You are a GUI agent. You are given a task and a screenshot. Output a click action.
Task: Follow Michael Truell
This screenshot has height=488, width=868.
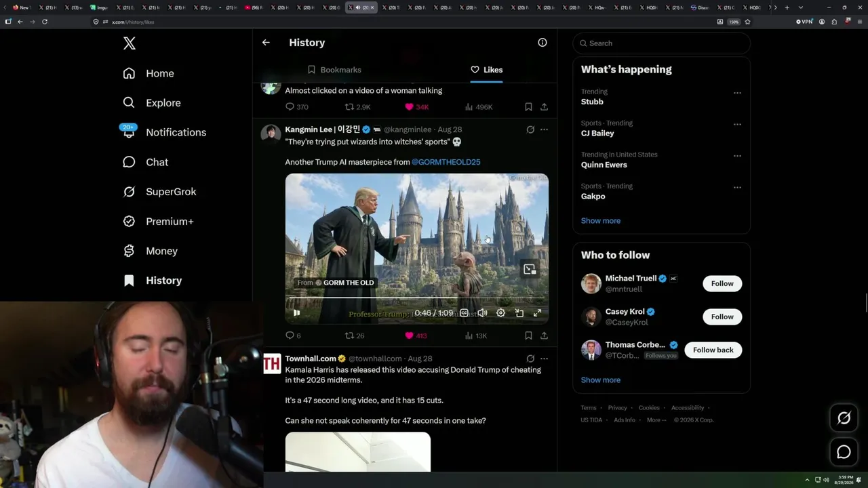722,283
